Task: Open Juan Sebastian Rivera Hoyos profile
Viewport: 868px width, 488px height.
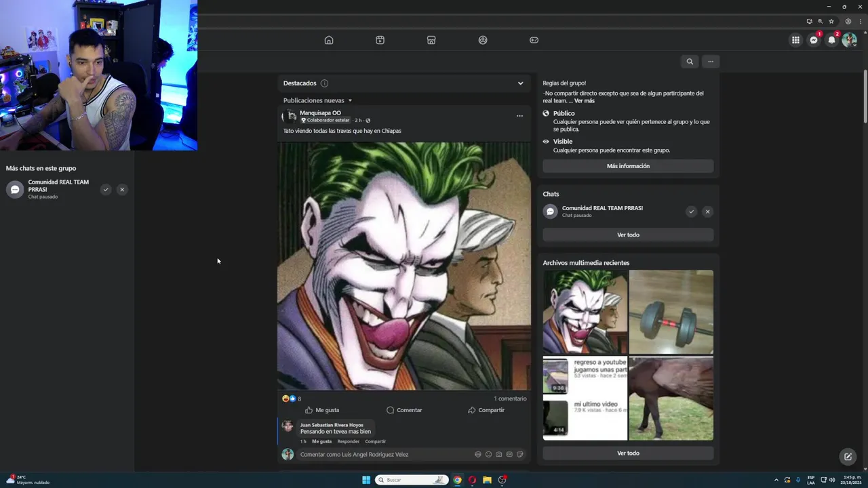Action: click(332, 425)
